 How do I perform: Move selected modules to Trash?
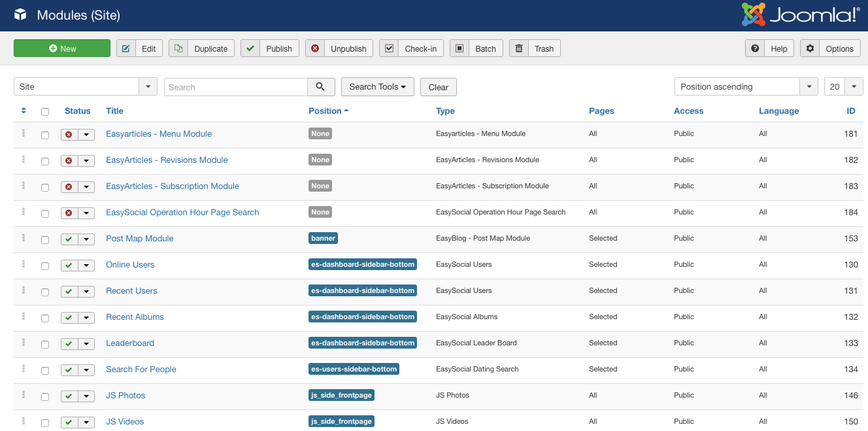click(535, 48)
